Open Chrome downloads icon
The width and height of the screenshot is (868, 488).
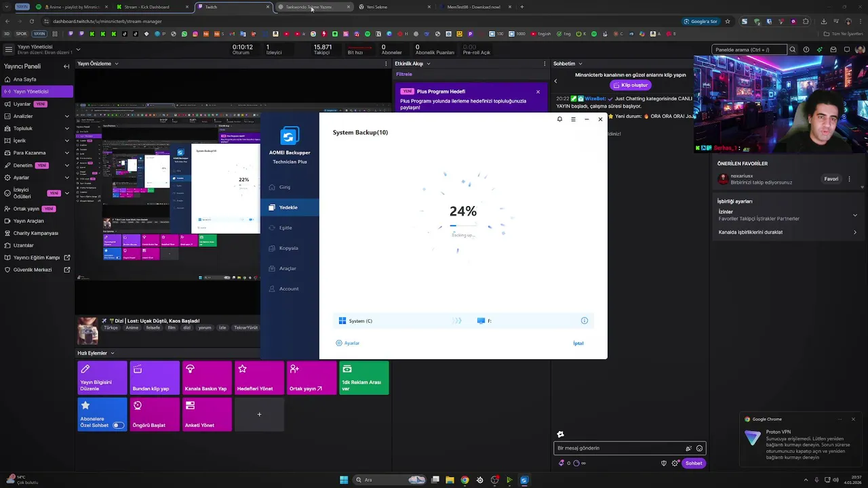823,21
